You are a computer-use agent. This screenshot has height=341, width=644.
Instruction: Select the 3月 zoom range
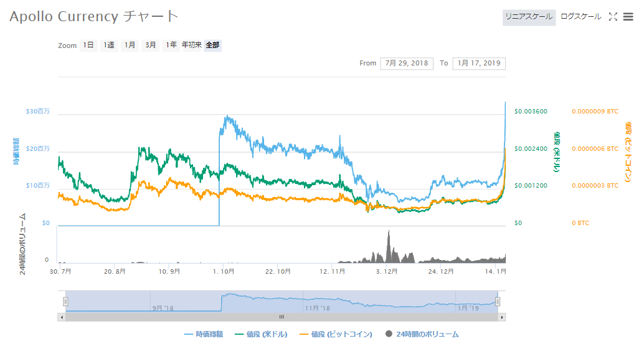(150, 46)
